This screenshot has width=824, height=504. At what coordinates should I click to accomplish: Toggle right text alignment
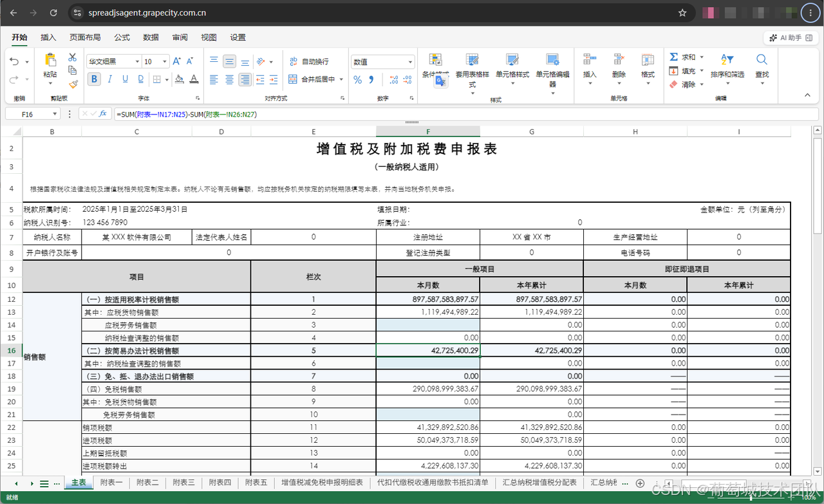point(245,80)
